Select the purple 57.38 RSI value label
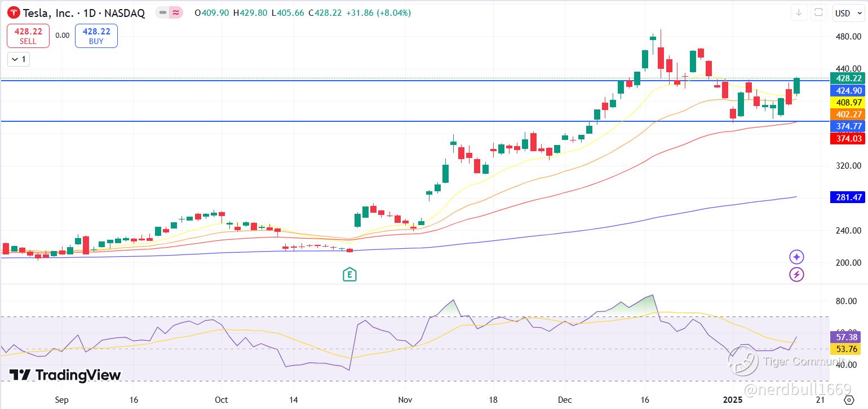This screenshot has width=868, height=409. (845, 337)
